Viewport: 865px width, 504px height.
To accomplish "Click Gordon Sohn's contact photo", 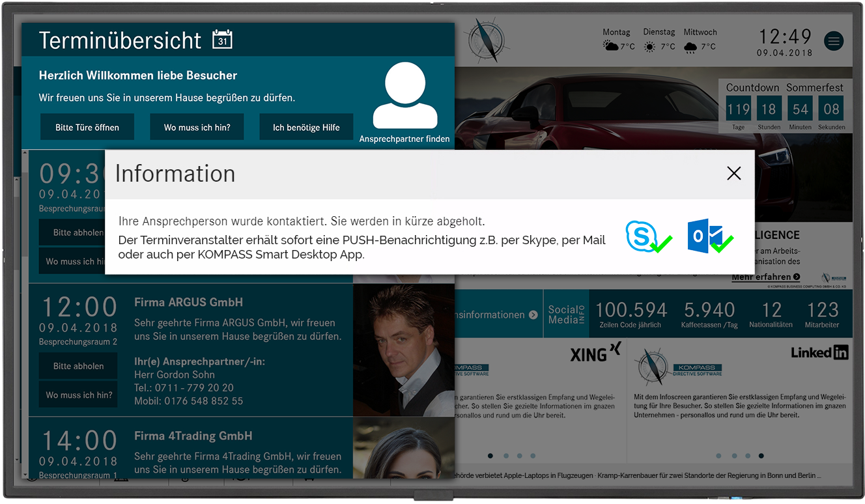I will [403, 350].
